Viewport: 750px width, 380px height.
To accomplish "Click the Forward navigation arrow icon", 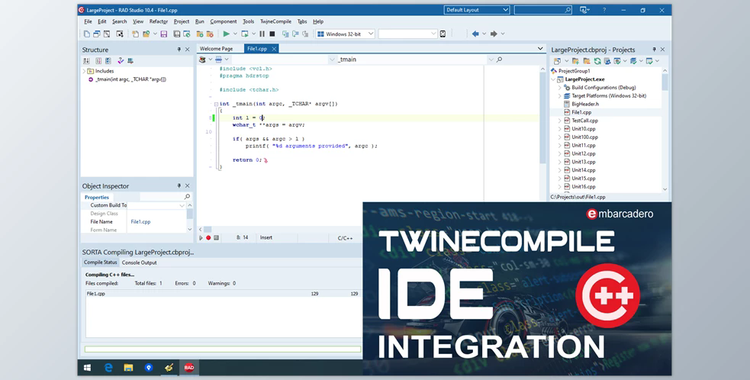I will click(x=494, y=34).
